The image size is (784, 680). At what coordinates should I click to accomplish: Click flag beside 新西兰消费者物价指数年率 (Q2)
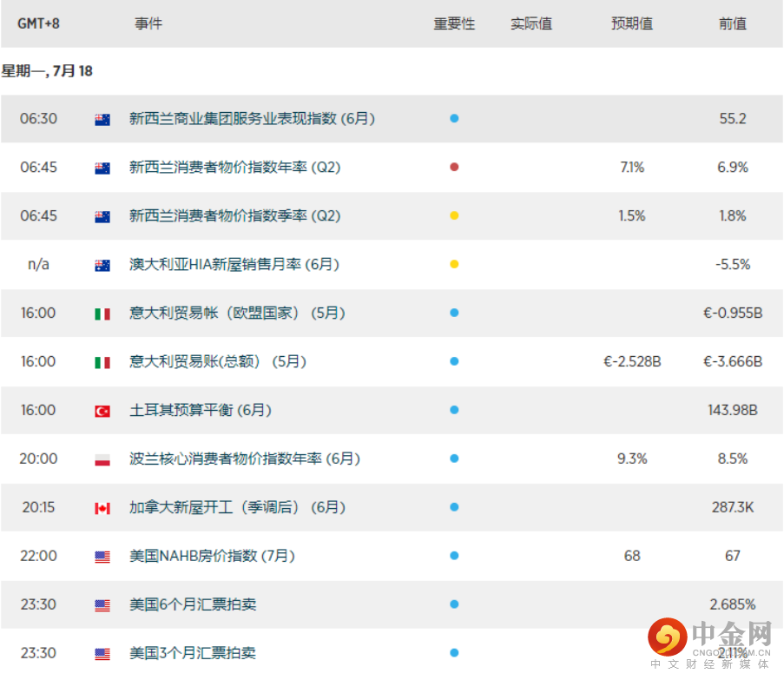pos(102,168)
